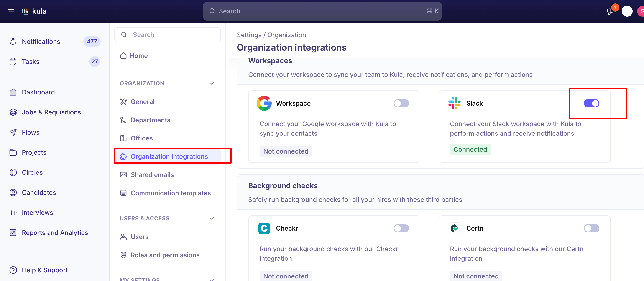Click the Notifications bell icon
Screen dimensions: 644x281
[13, 42]
